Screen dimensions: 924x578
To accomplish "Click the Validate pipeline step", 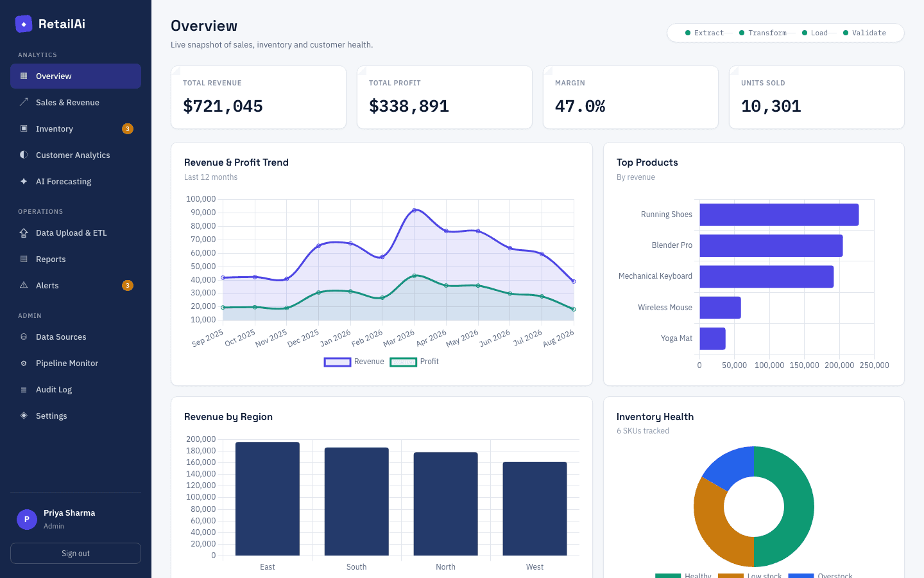I will pyautogui.click(x=864, y=33).
